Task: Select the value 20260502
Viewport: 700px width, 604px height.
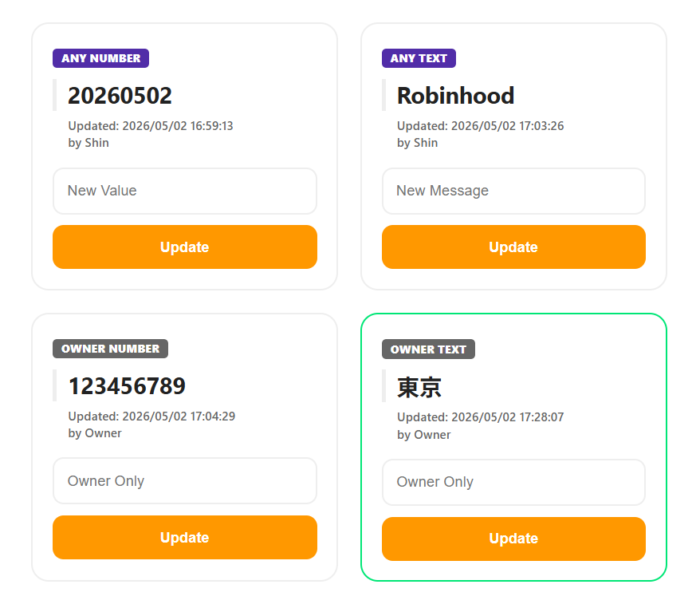Action: click(x=120, y=96)
